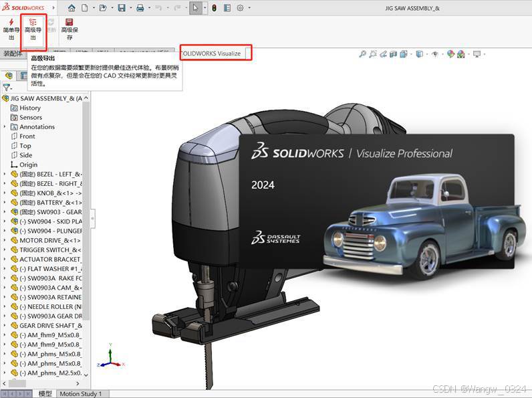Click Apply Scene icon
This screenshot has height=398, width=532.
click(460, 54)
